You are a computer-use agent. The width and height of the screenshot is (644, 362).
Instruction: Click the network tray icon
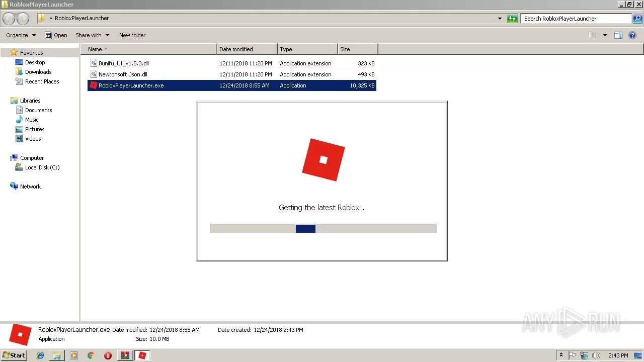[x=584, y=355]
